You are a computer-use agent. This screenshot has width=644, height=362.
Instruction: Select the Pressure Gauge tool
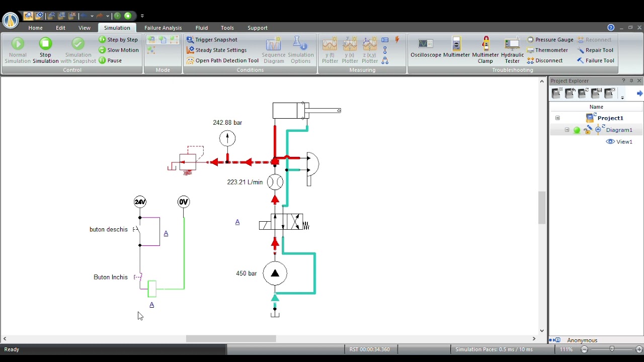(550, 40)
